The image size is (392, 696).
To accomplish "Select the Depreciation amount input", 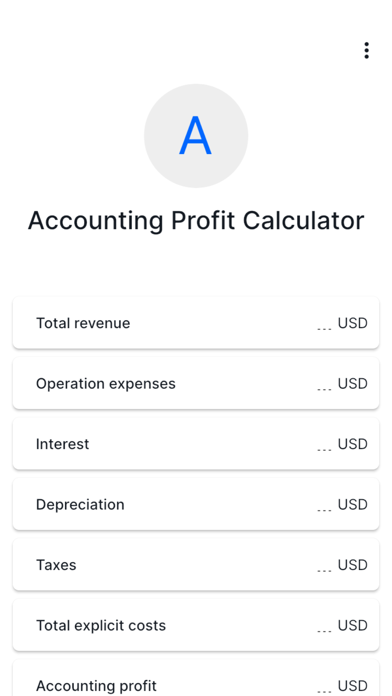I will 324,505.
